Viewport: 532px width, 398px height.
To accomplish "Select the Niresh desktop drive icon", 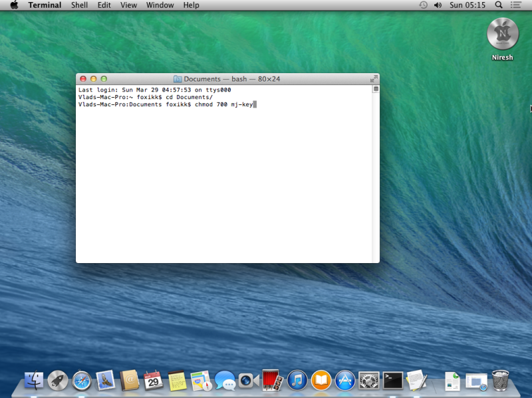I will click(503, 34).
